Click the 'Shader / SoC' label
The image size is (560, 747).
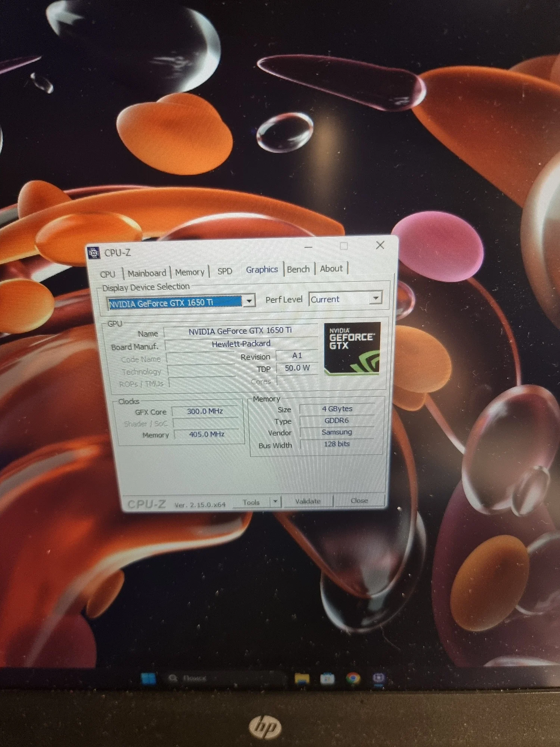146,424
